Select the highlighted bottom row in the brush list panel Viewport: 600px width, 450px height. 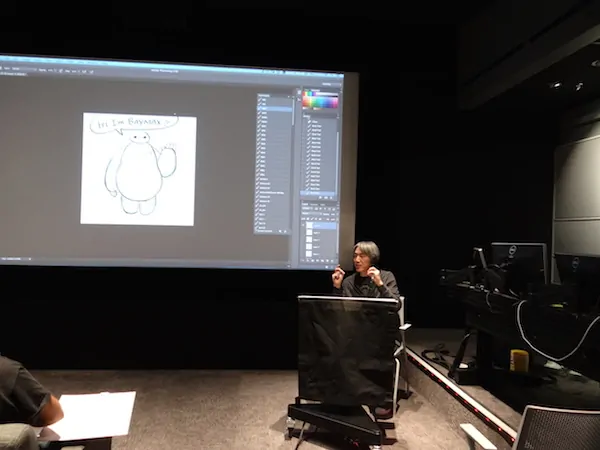319,193
